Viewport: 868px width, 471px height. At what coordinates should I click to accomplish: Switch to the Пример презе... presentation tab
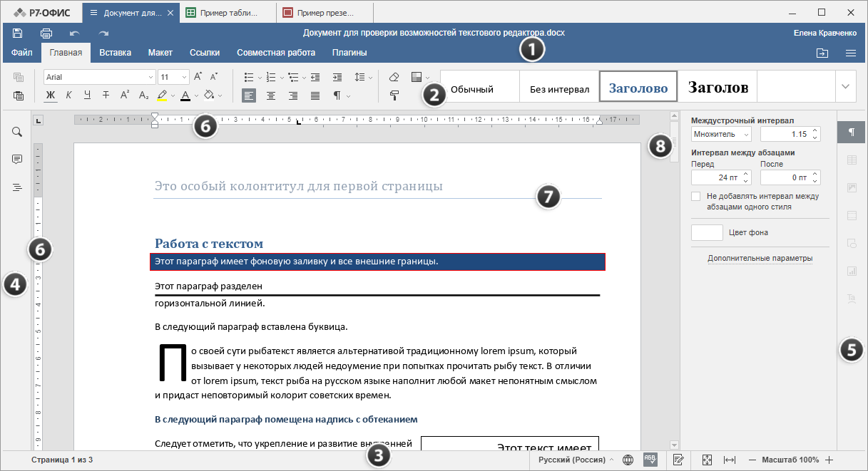(325, 13)
